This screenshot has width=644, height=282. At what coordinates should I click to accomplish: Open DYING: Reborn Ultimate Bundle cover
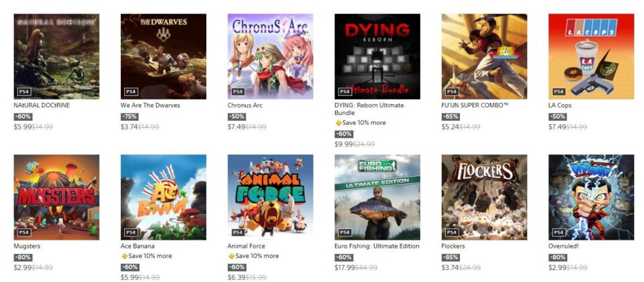377,56
